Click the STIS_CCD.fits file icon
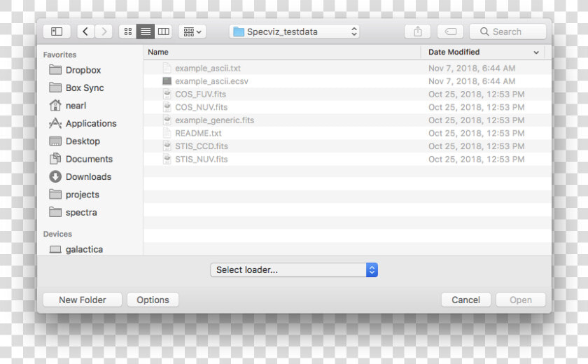588x364 pixels. (x=167, y=146)
